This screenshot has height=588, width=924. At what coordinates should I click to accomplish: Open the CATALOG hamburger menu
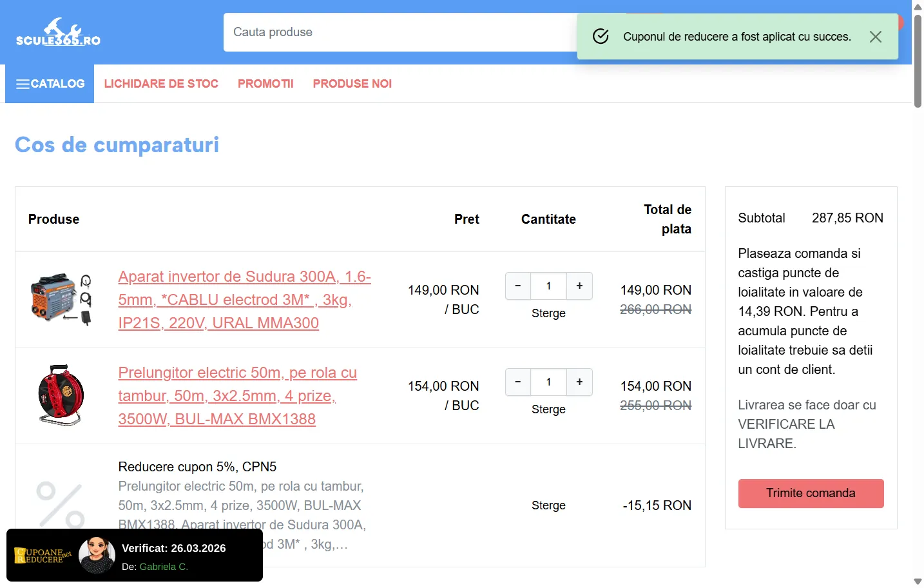point(50,84)
